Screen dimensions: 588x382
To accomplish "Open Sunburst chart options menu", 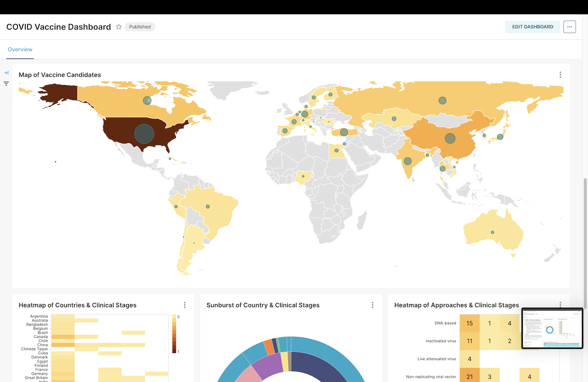I will pyautogui.click(x=372, y=305).
